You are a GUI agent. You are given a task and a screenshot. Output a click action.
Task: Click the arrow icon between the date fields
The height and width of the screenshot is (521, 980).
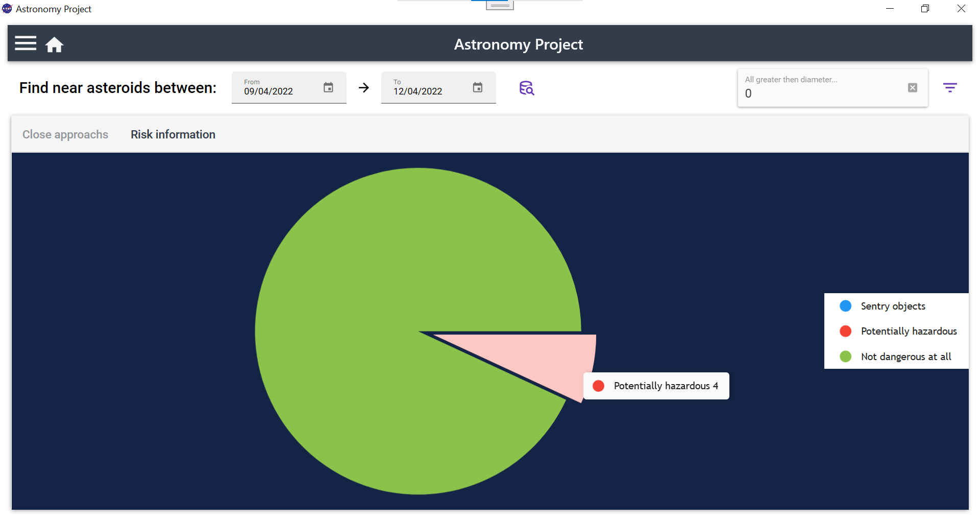point(363,88)
